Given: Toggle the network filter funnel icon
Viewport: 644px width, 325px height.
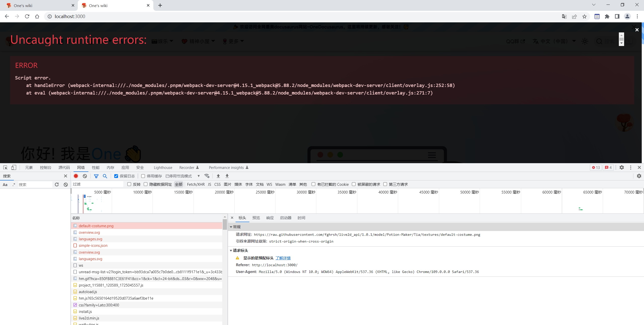Looking at the screenshot, I should tap(96, 176).
